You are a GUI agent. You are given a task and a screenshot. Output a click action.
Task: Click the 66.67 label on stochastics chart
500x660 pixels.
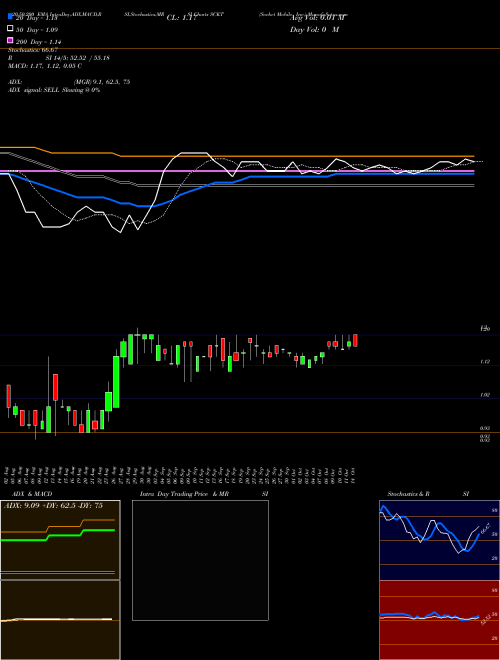click(486, 528)
